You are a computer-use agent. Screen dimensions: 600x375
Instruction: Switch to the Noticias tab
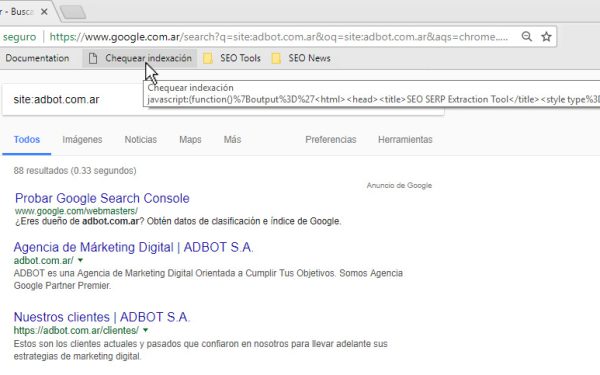coord(140,140)
